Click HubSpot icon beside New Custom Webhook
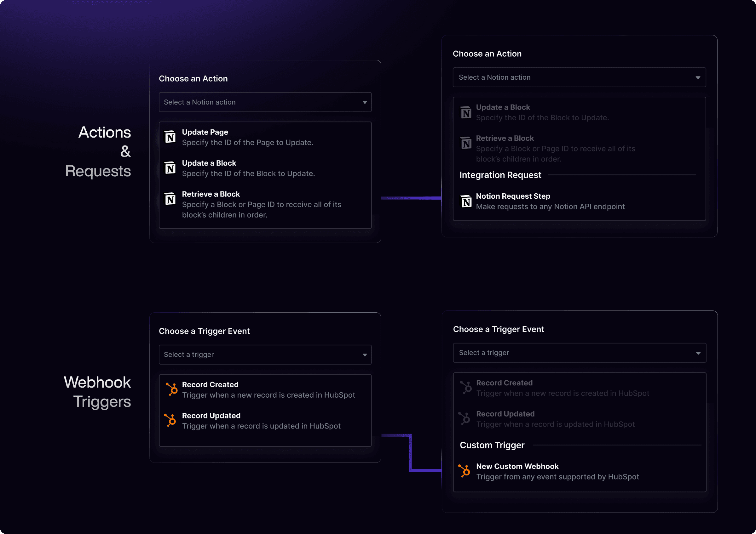Viewport: 756px width, 534px height. tap(464, 471)
